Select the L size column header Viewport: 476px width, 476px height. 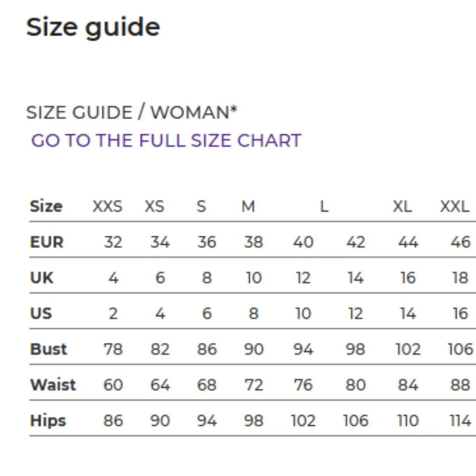point(324,207)
